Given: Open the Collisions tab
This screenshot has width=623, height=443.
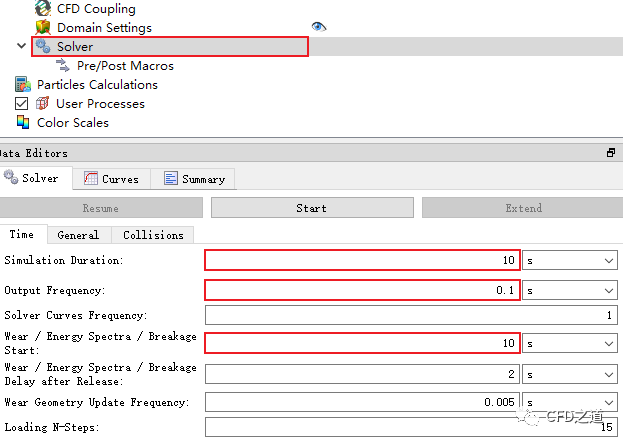Looking at the screenshot, I should click(153, 235).
